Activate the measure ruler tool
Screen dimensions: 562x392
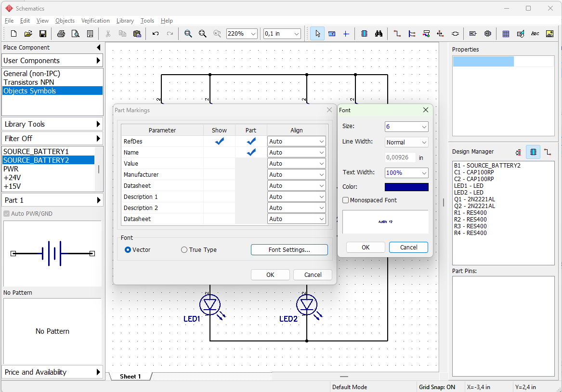point(332,34)
